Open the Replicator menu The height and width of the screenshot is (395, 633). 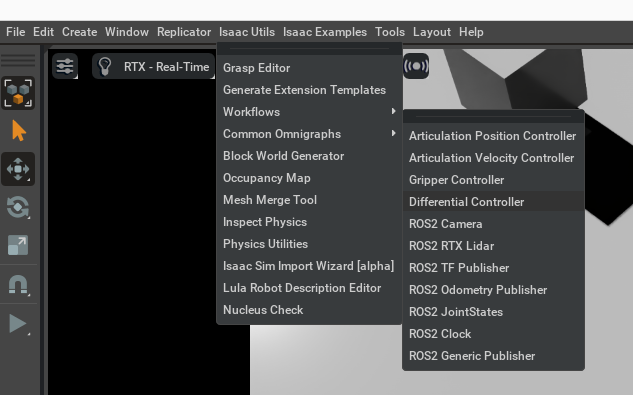[x=184, y=32]
